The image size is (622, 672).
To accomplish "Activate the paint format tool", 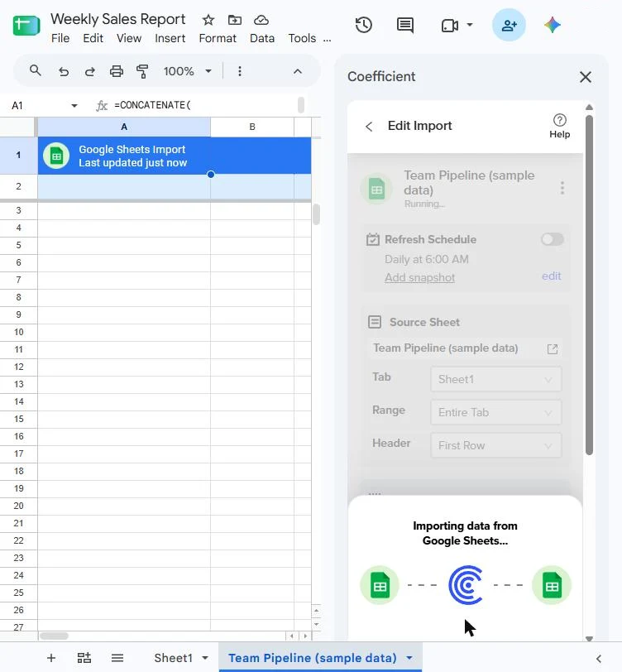I will [x=142, y=71].
